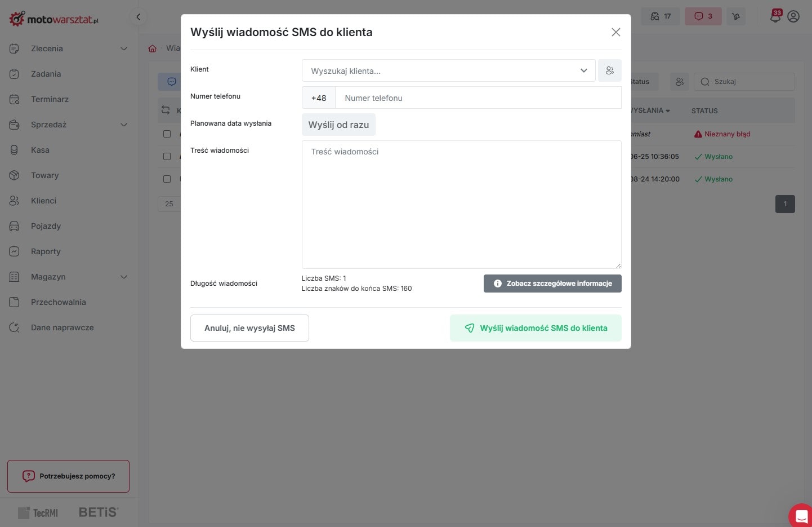The image size is (812, 527).
Task: Click the home breadcrumb icon
Action: 152,48
